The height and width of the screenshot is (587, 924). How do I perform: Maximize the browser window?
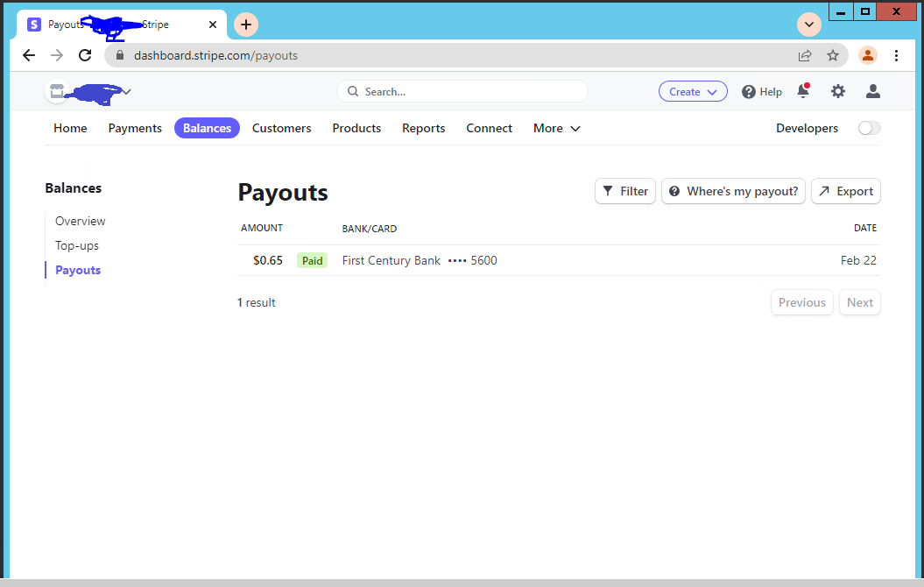pyautogui.click(x=865, y=11)
